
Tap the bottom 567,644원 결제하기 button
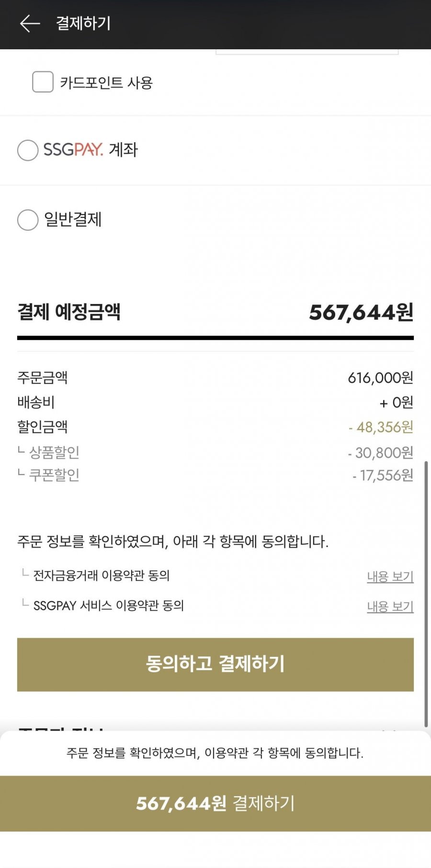tap(215, 803)
